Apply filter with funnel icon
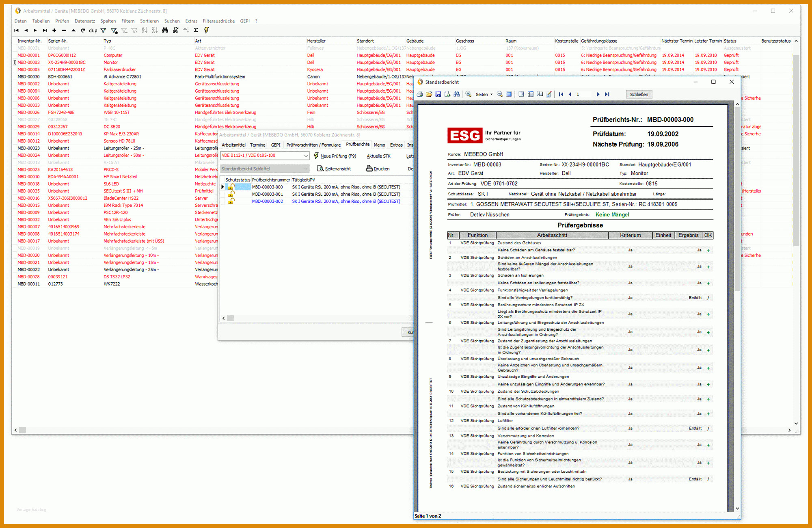This screenshot has width=812, height=528. tap(104, 30)
